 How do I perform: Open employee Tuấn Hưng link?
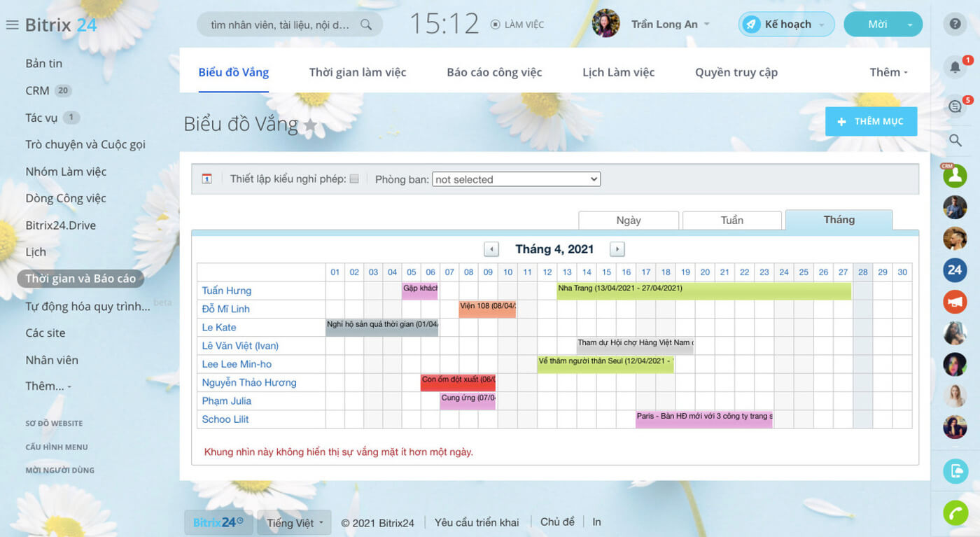[227, 291]
